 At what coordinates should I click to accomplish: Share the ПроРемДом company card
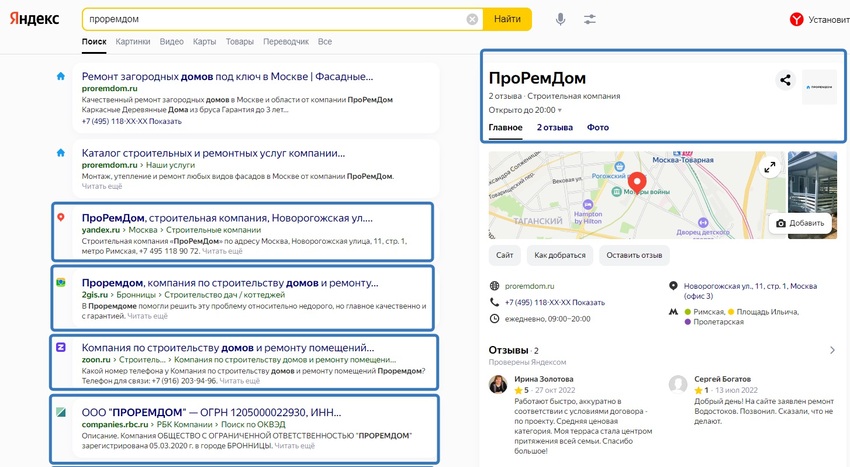(785, 80)
